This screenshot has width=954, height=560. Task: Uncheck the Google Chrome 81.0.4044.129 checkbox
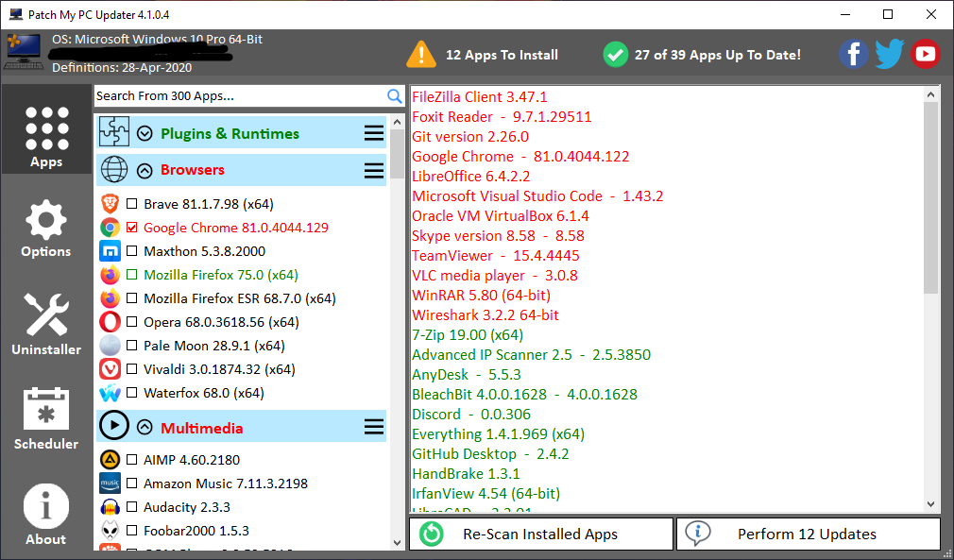pos(131,228)
